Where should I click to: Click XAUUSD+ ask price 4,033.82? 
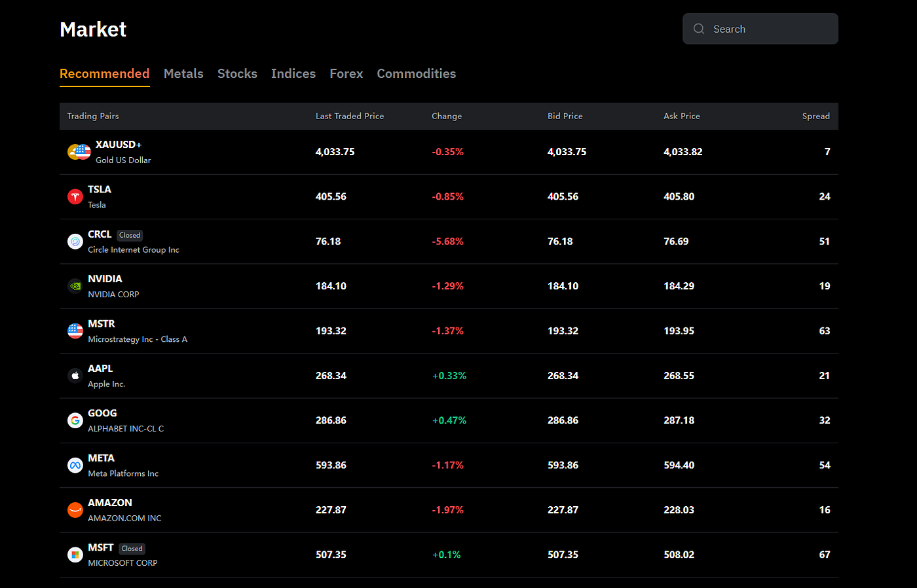pos(683,152)
